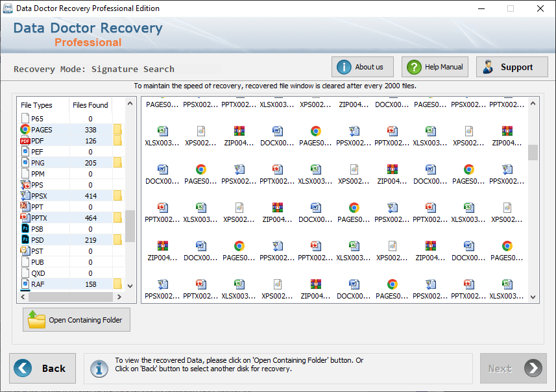The image size is (556, 392).
Task: Select the RAF image file icon
Action: [25, 284]
